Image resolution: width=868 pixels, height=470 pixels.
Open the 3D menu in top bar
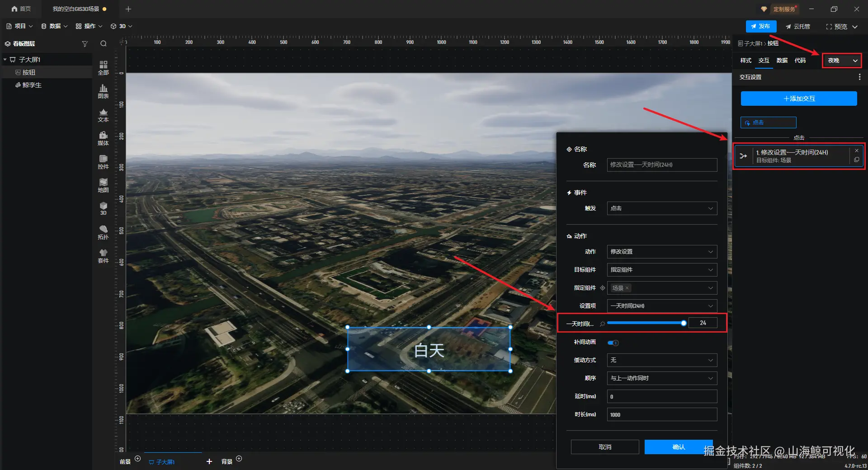[122, 26]
